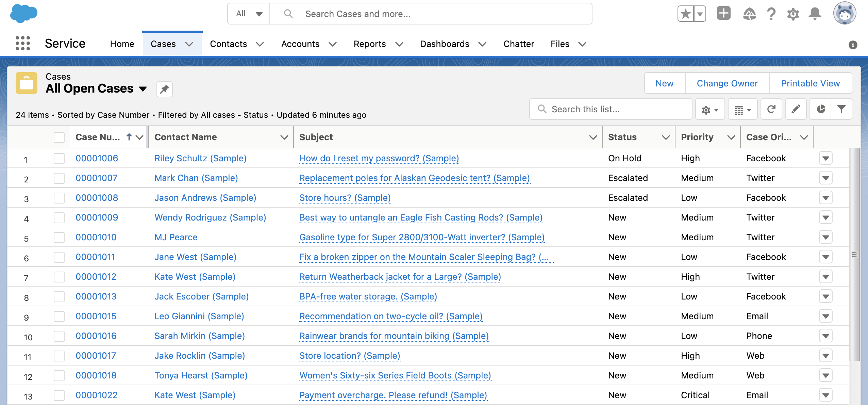Select the Cases tab

[163, 44]
